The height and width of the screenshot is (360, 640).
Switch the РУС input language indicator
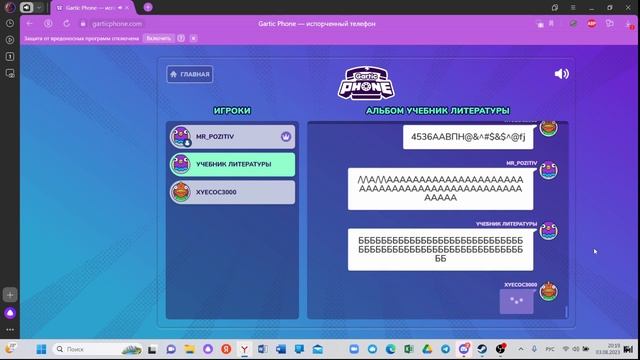click(550, 349)
